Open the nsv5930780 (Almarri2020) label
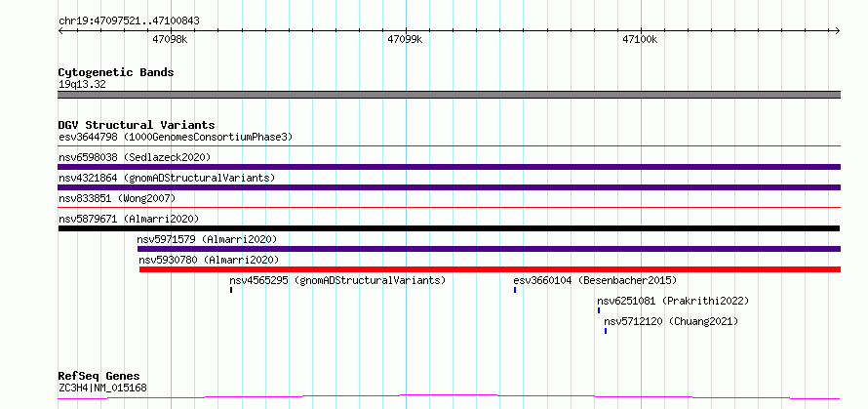Screen dimensions: 868x409 [x=209, y=260]
